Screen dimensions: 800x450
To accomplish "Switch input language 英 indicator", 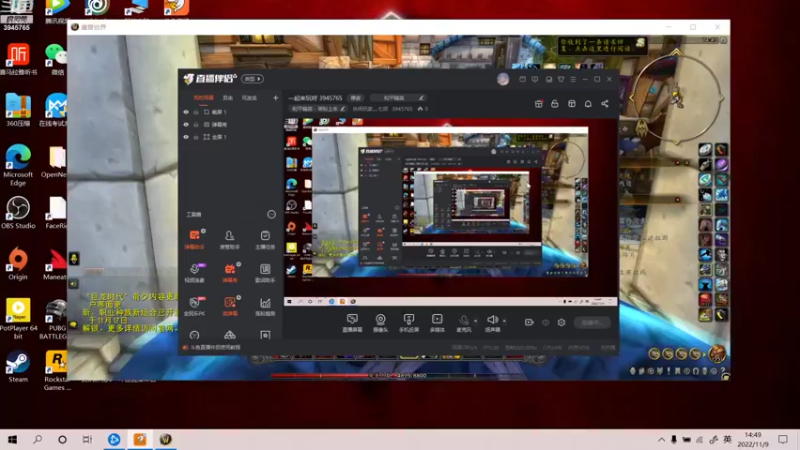I will (x=728, y=439).
